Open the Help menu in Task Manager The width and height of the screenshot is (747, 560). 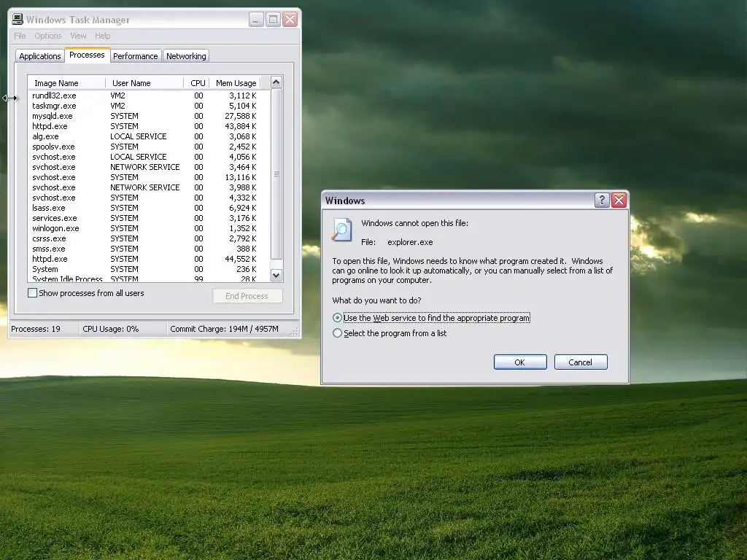pyautogui.click(x=102, y=36)
